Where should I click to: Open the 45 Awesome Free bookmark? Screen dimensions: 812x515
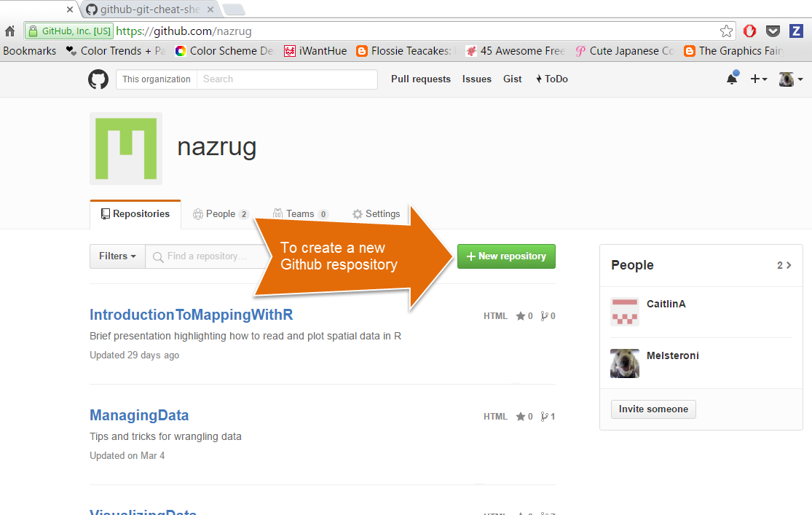point(516,51)
